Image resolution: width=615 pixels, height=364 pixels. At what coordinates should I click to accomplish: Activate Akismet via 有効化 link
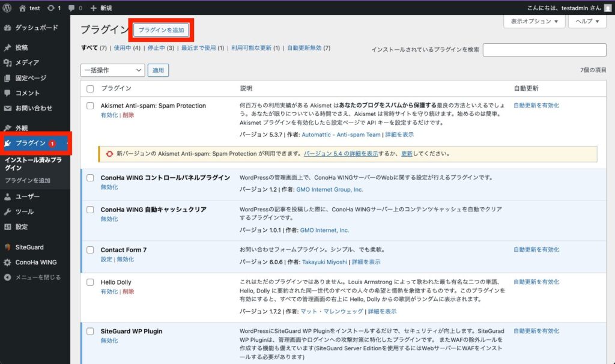[x=109, y=115]
